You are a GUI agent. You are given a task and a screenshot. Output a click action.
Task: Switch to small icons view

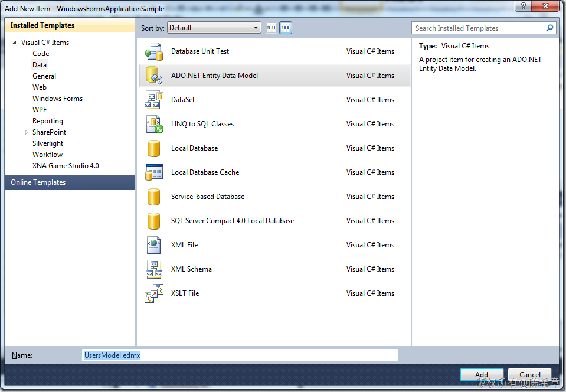(x=271, y=28)
